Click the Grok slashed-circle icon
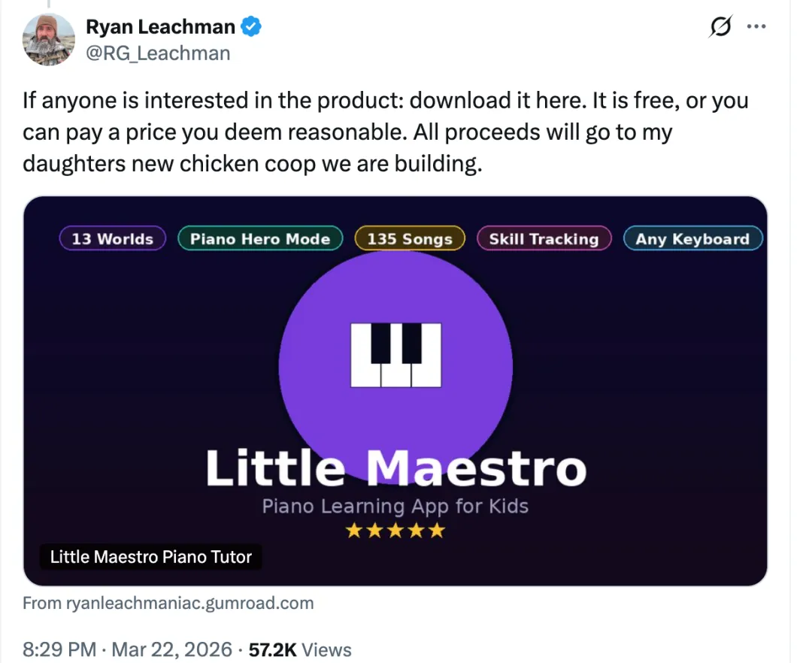This screenshot has height=663, width=812. coord(720,28)
